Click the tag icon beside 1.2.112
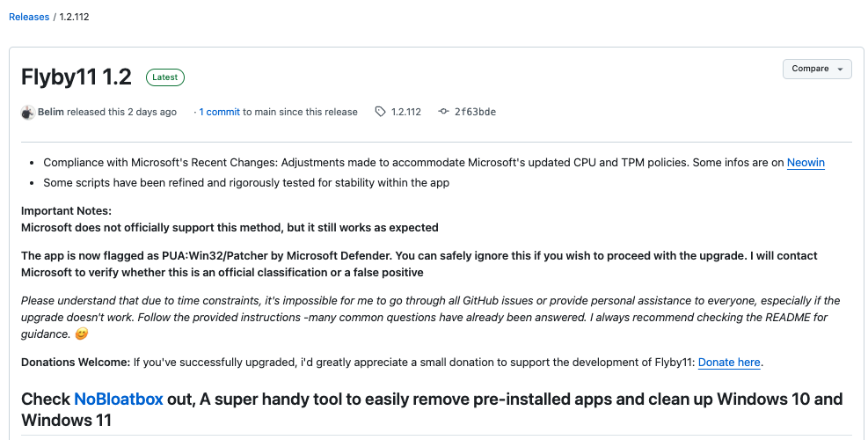 (x=380, y=112)
